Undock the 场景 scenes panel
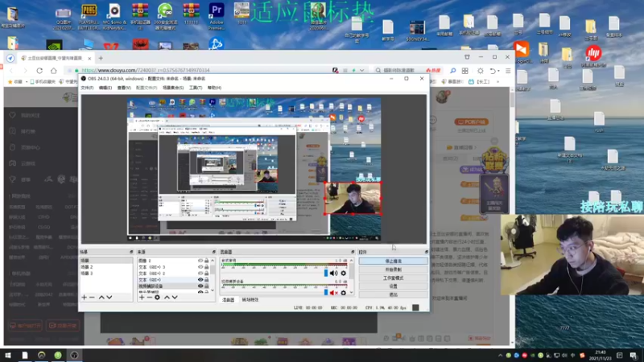 click(x=131, y=252)
